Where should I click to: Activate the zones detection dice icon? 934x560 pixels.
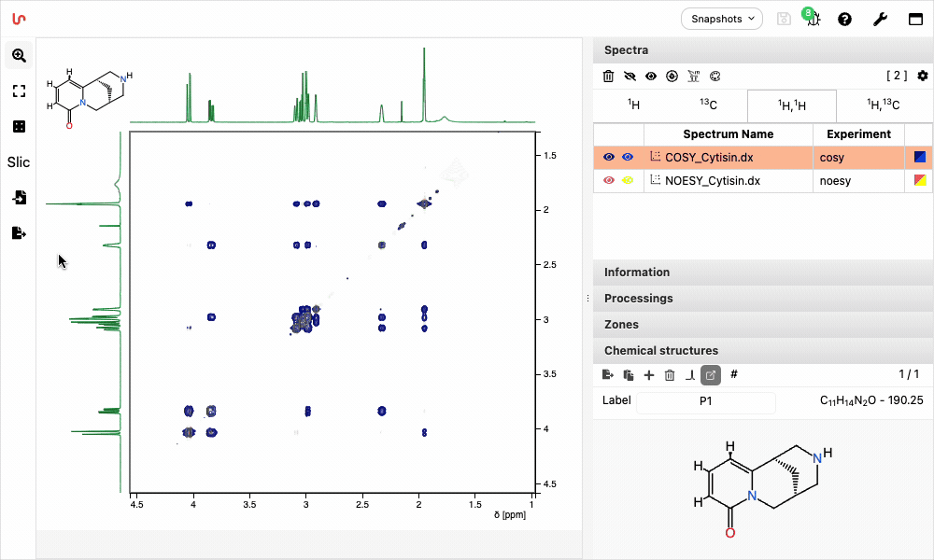(x=19, y=127)
